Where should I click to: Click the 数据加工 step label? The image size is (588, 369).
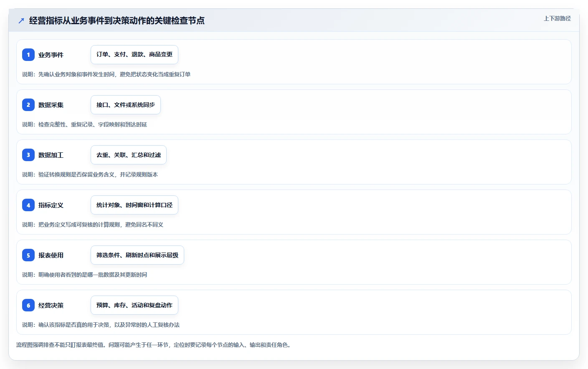[x=51, y=155]
